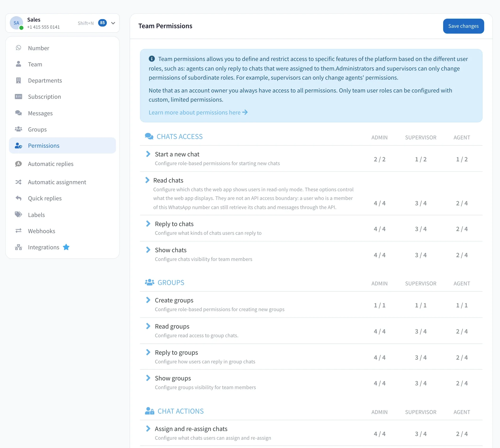The width and height of the screenshot is (500, 448).
Task: Click the WhatsApp Number icon in sidebar
Action: pos(18,48)
